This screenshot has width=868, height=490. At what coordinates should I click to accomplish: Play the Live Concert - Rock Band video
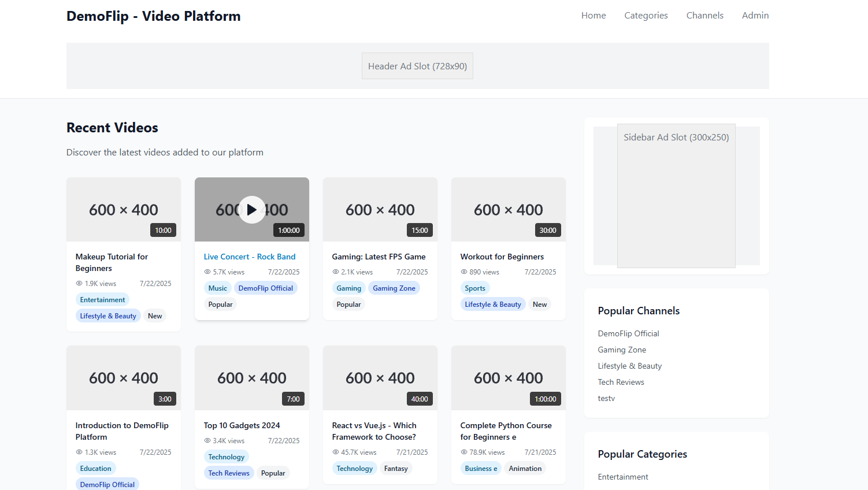252,210
